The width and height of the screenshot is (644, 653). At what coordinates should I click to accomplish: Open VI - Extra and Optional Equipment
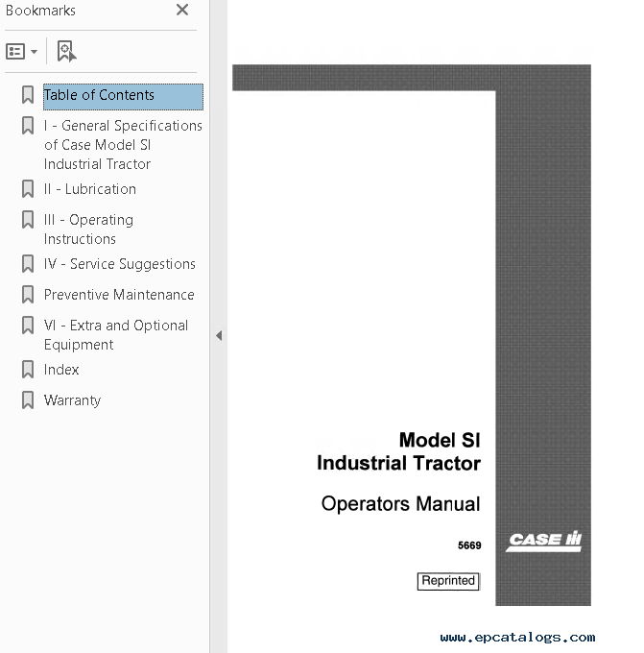click(116, 335)
